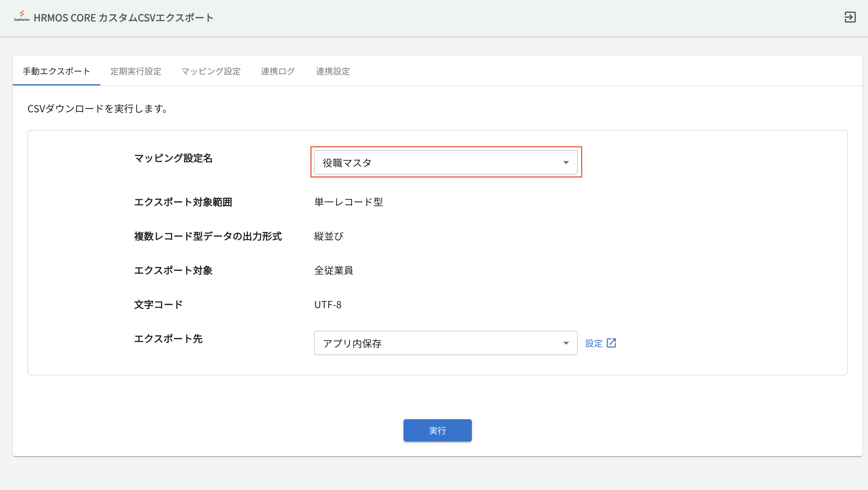Click the external link icon beside 設定
The height and width of the screenshot is (490, 868).
coord(611,343)
